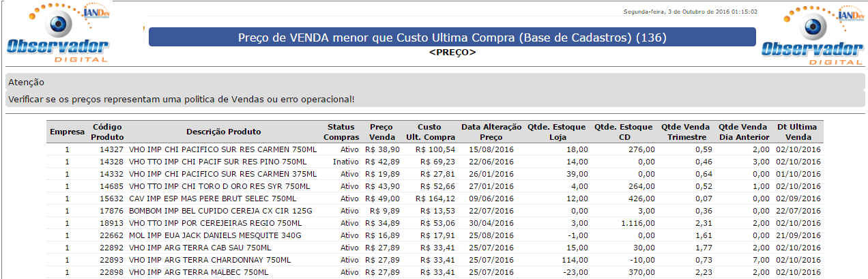Click the Dt Ultima Venda header
868x279 pixels.
(797, 132)
